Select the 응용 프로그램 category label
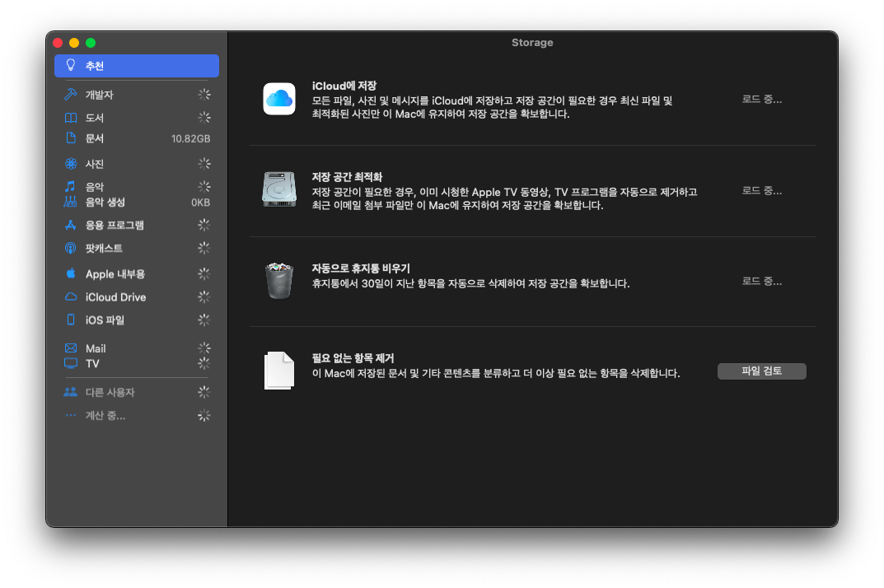 click(115, 226)
